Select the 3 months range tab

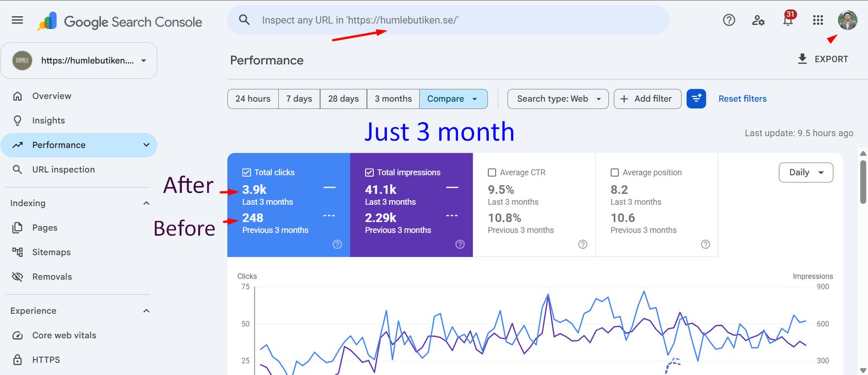click(393, 99)
